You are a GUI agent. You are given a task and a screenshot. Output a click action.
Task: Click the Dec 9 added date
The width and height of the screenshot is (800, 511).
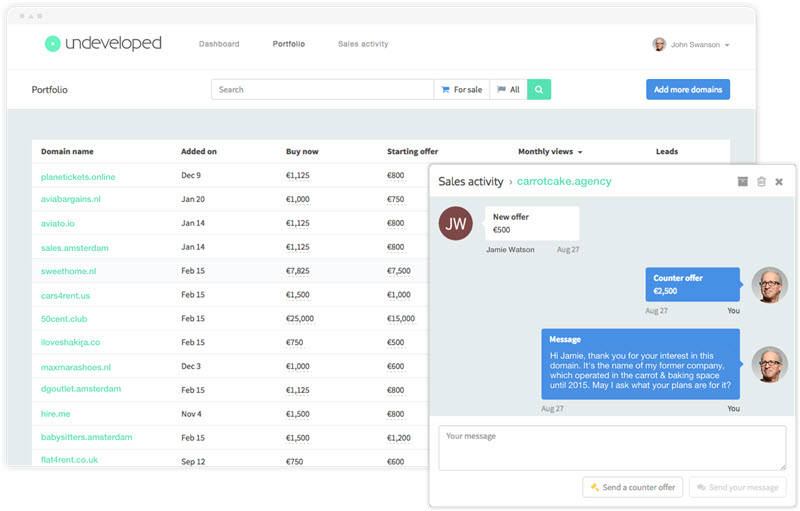click(191, 175)
